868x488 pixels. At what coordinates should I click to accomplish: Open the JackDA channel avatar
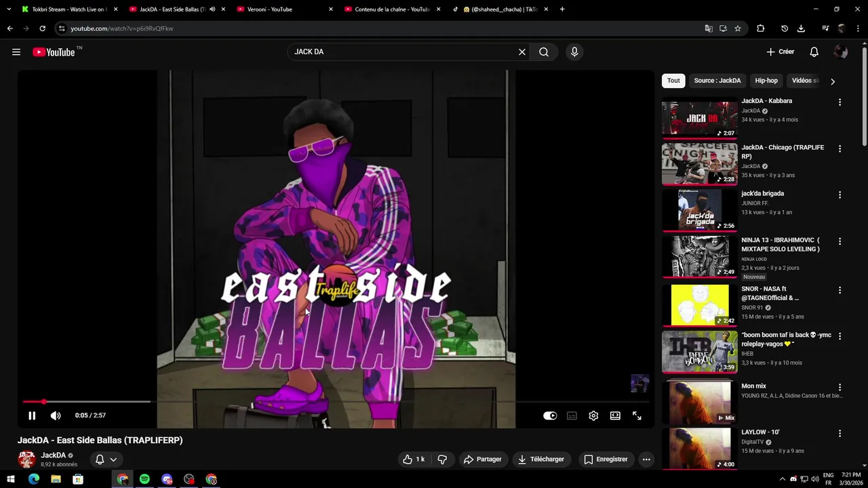[26, 460]
